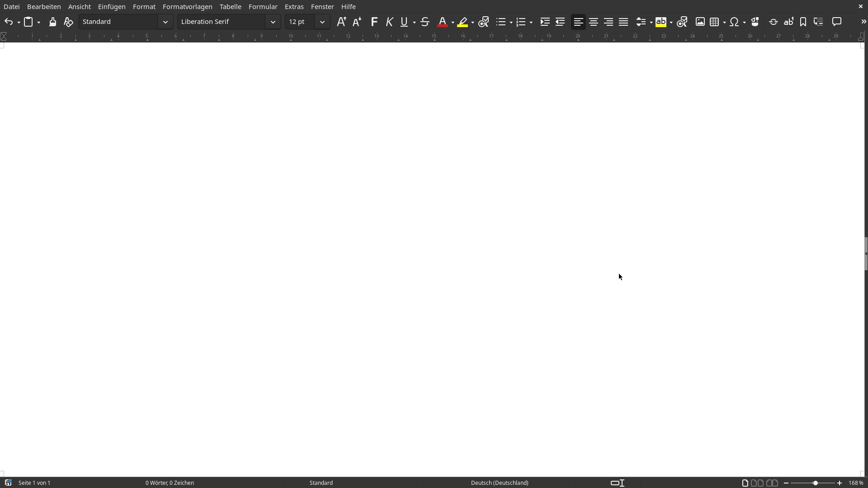Expand hidden toolbar items via double chevron
868x488 pixels.
(863, 22)
